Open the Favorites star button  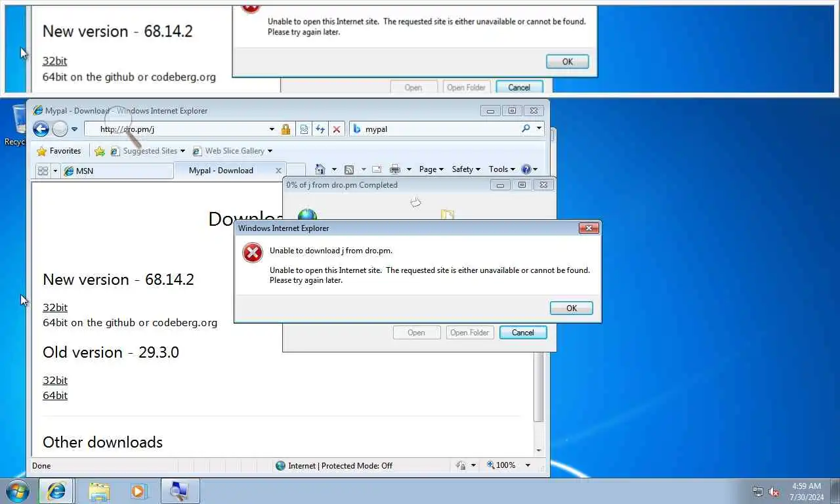pyautogui.click(x=59, y=151)
